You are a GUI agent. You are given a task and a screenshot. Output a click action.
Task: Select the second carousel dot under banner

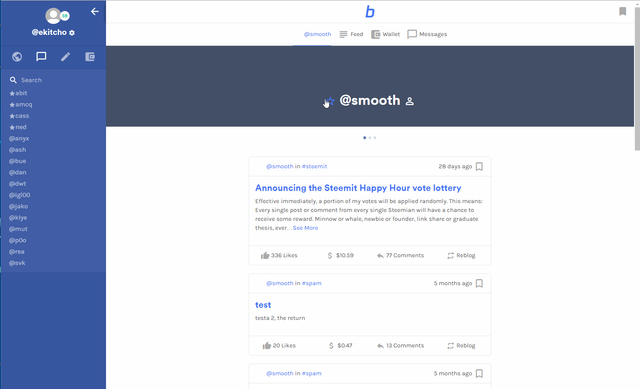[x=370, y=138]
